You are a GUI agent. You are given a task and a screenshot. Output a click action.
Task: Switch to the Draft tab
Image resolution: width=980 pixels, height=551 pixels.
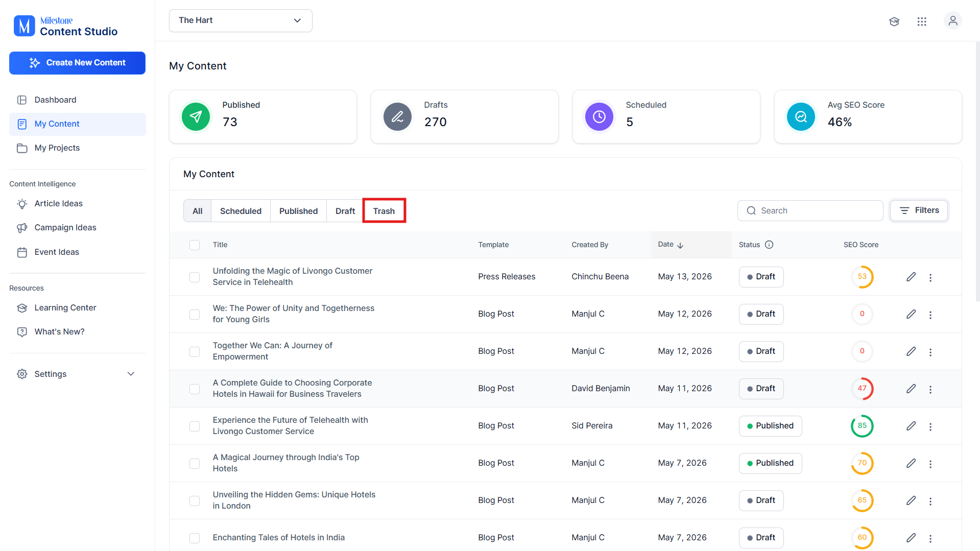(x=345, y=211)
